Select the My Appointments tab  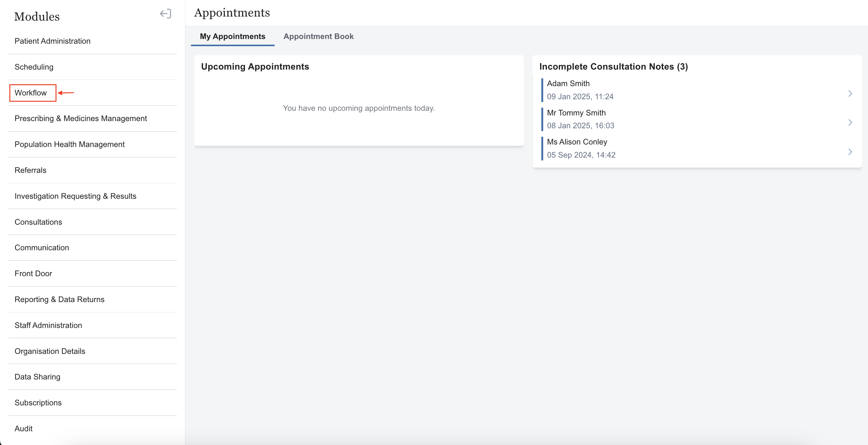[x=232, y=37]
